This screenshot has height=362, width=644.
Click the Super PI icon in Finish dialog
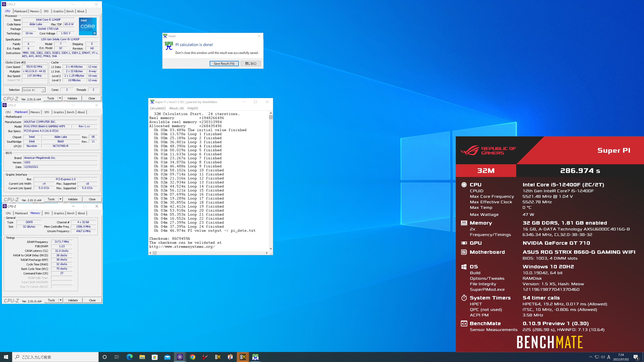[169, 45]
